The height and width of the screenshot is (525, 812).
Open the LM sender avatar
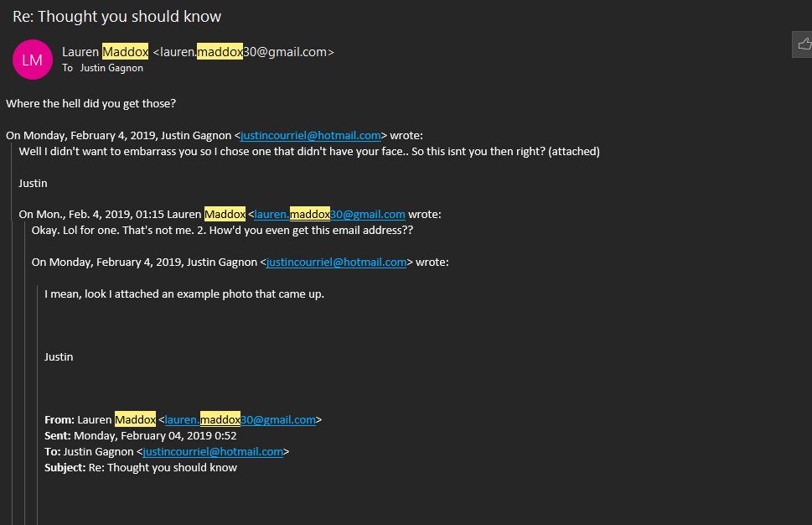(x=32, y=60)
